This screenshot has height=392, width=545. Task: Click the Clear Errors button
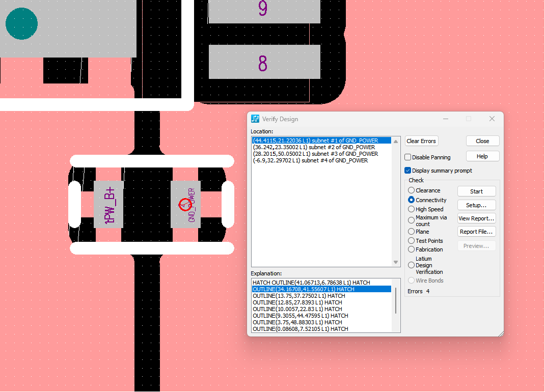point(422,141)
